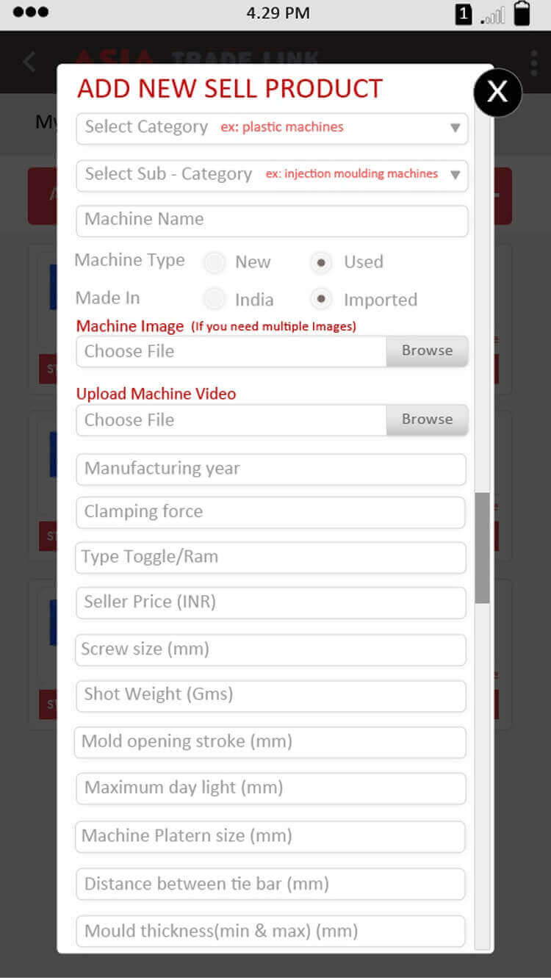Choose Imported as Made In option
The height and width of the screenshot is (980, 551).
pos(321,299)
